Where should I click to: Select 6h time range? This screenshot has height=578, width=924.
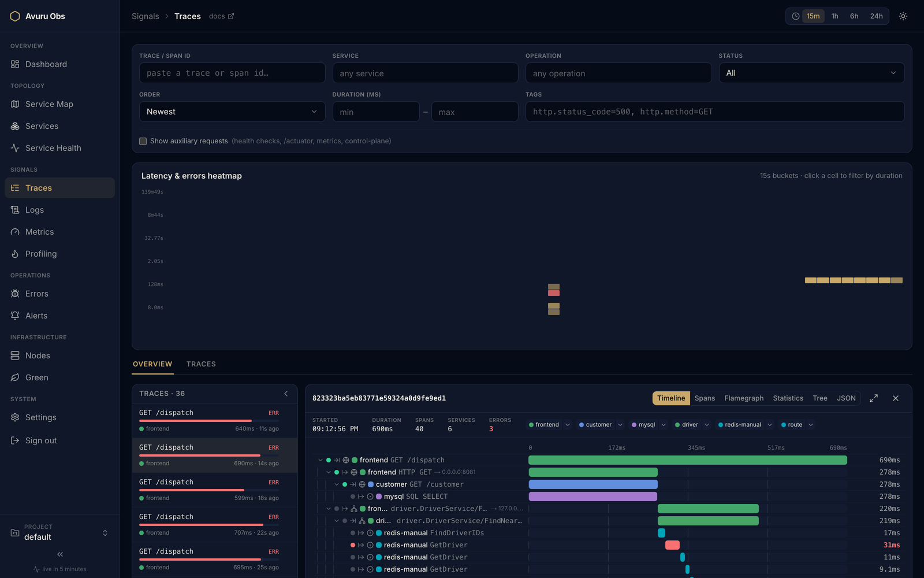(854, 16)
